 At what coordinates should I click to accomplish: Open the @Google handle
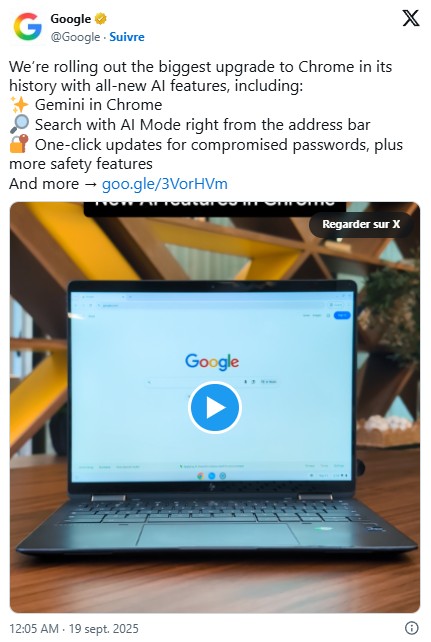click(75, 37)
